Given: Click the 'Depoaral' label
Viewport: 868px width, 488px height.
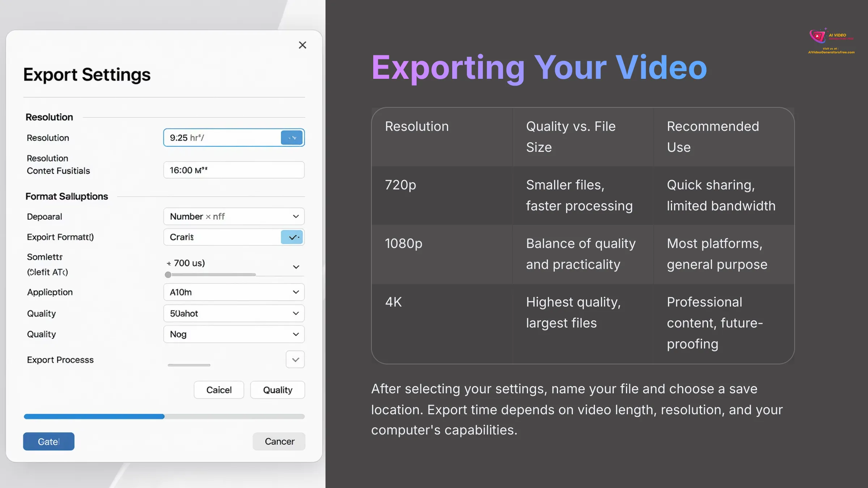Looking at the screenshot, I should pos(44,217).
